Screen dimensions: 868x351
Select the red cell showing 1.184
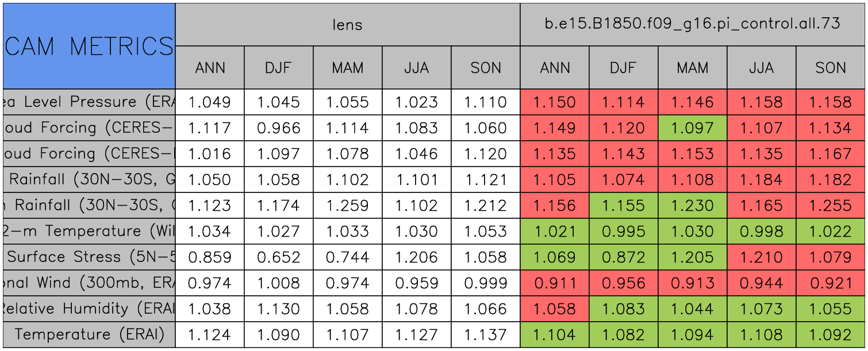pyautogui.click(x=761, y=180)
